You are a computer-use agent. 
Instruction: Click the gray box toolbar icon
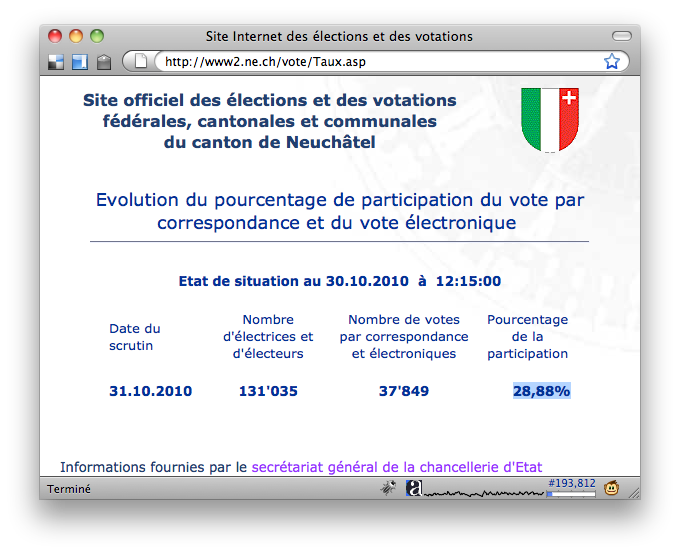[104, 62]
